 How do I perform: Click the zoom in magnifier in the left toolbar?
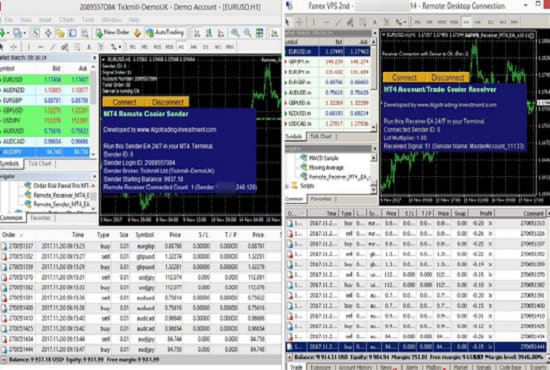pos(235,33)
